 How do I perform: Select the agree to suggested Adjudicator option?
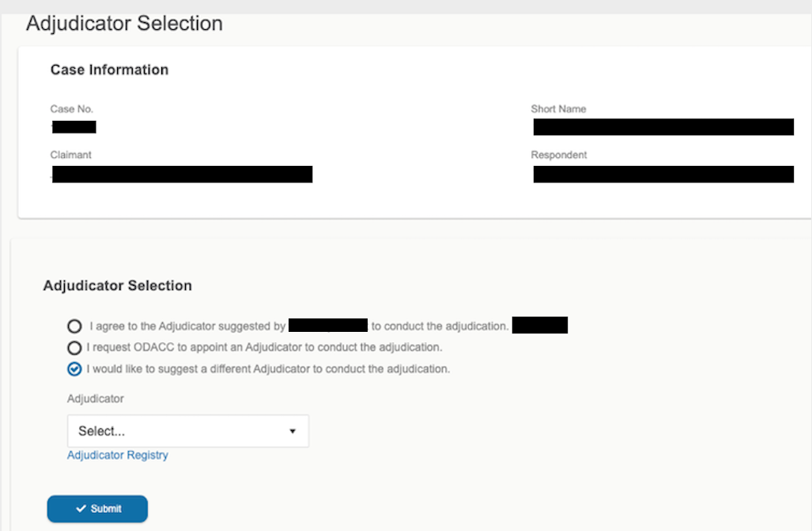(74, 326)
